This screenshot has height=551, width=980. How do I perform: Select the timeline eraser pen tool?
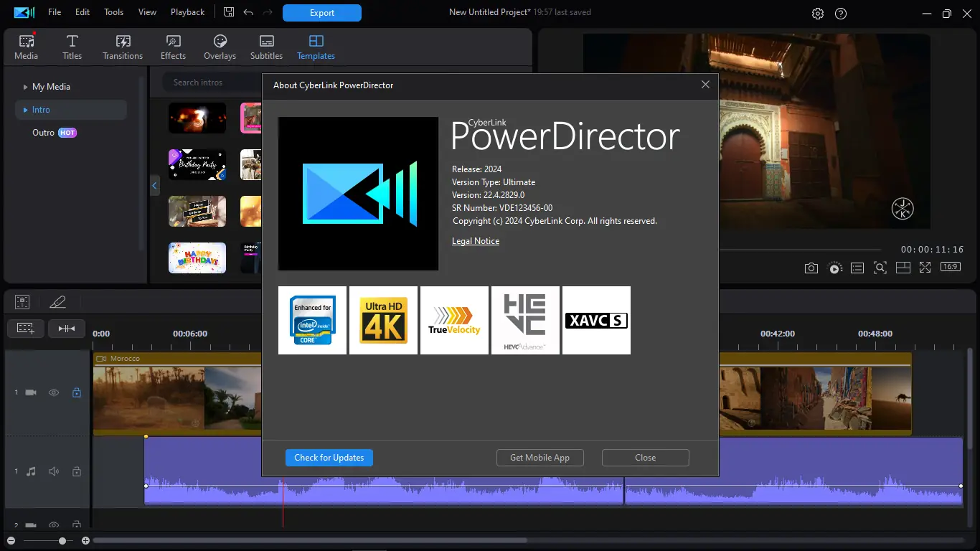click(57, 302)
